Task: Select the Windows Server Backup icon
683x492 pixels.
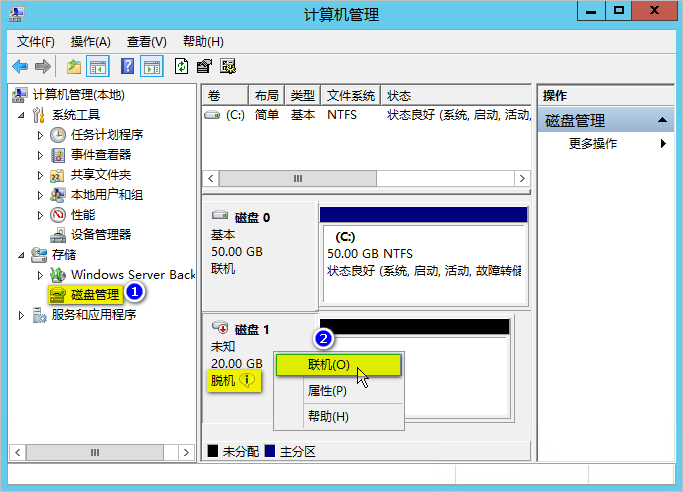Action: coord(57,275)
